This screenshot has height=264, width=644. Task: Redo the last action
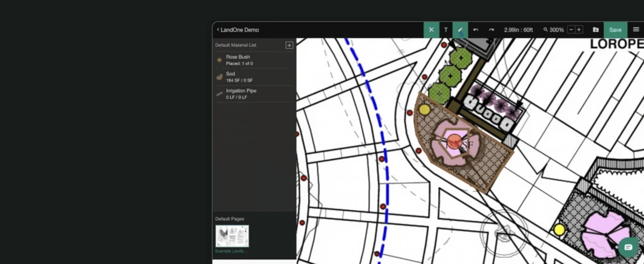[491, 30]
